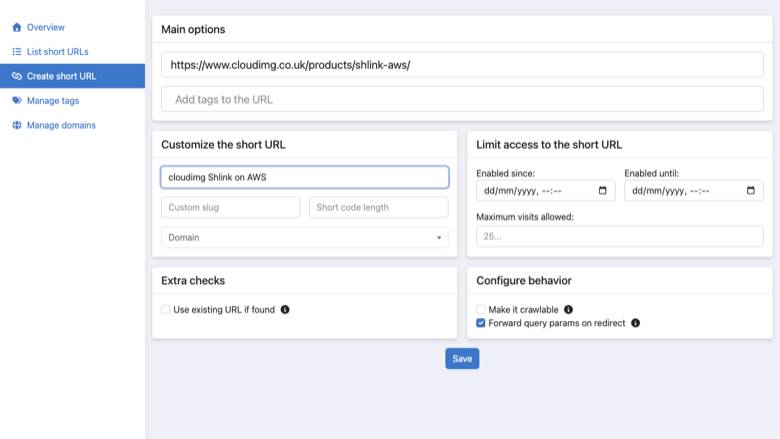
Task: Click the Enabled since label
Action: (505, 174)
